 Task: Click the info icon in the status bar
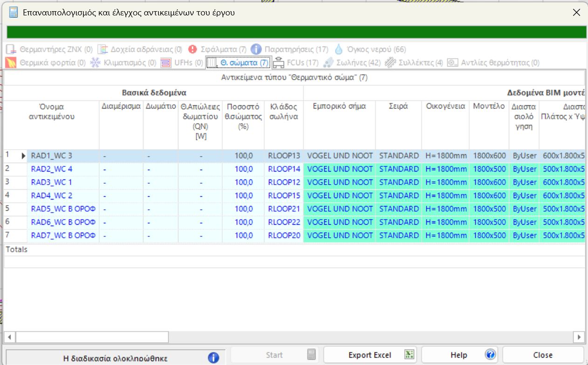point(213,358)
